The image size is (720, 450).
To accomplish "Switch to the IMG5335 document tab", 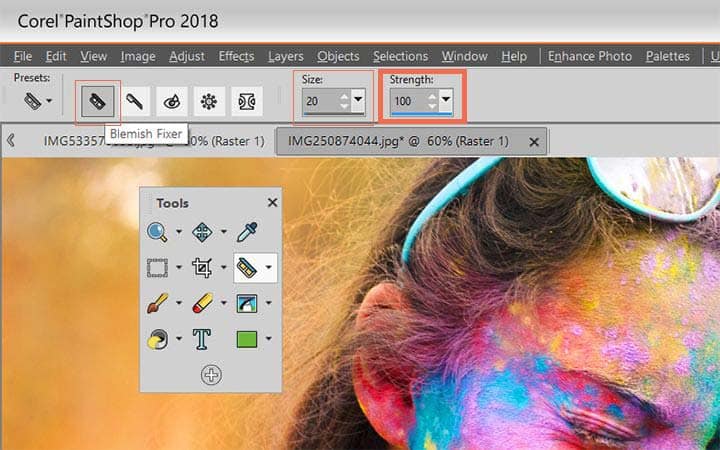I will (x=154, y=141).
